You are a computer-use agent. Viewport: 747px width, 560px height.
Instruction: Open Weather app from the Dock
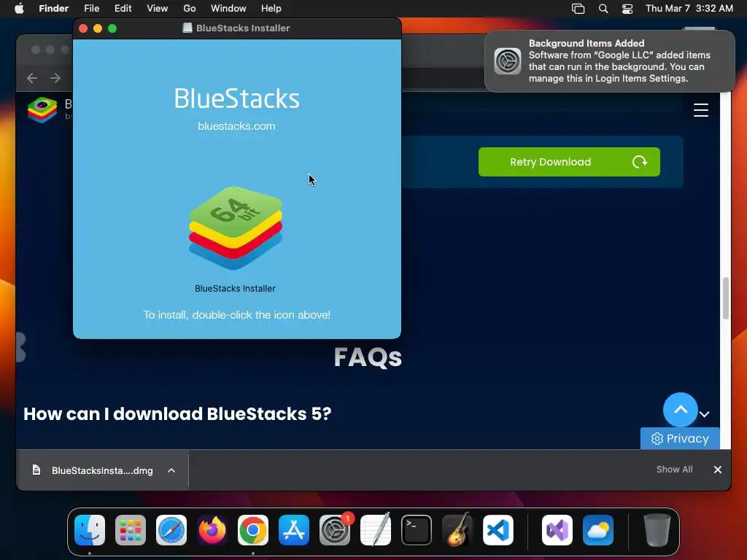click(x=598, y=530)
